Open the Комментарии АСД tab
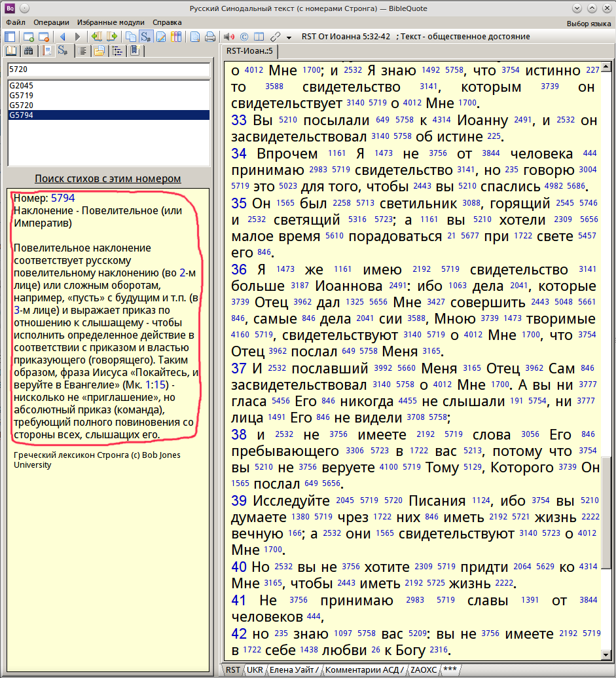This screenshot has height=678, width=616. 364,669
